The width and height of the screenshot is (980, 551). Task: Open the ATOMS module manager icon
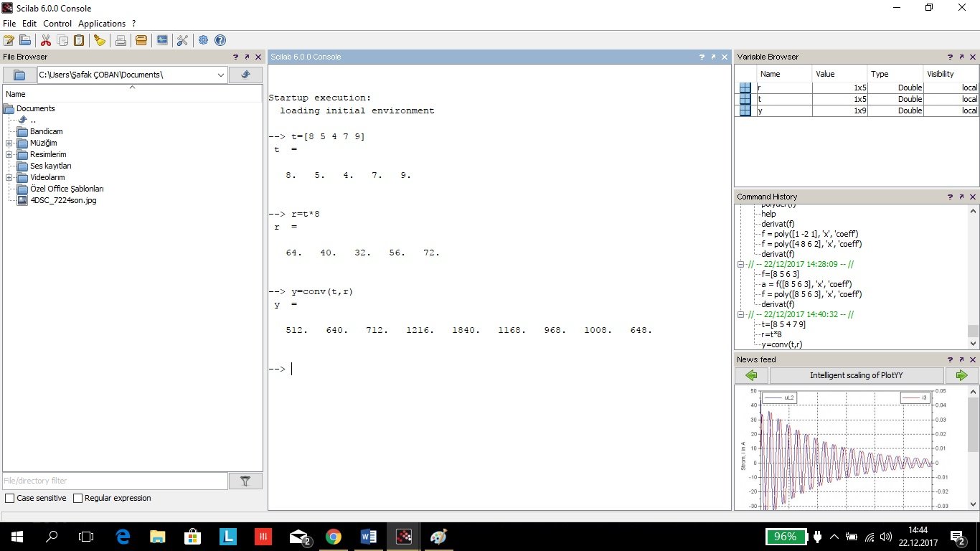point(141,40)
